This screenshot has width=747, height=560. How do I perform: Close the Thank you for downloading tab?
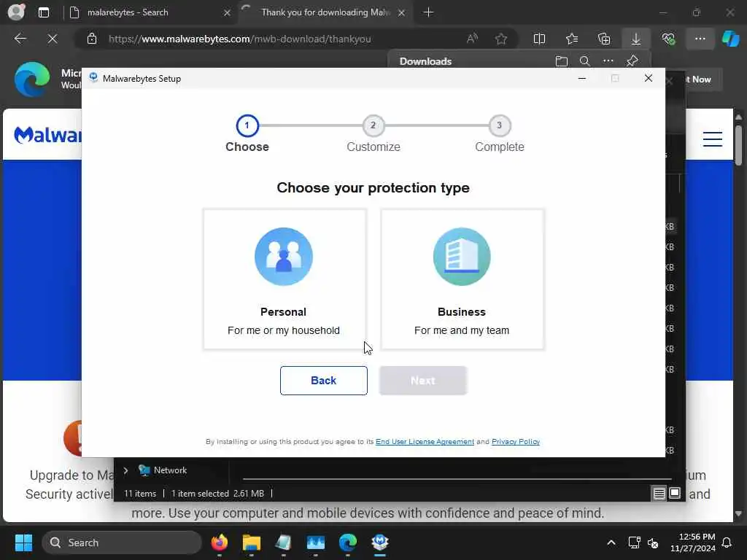[402, 13]
